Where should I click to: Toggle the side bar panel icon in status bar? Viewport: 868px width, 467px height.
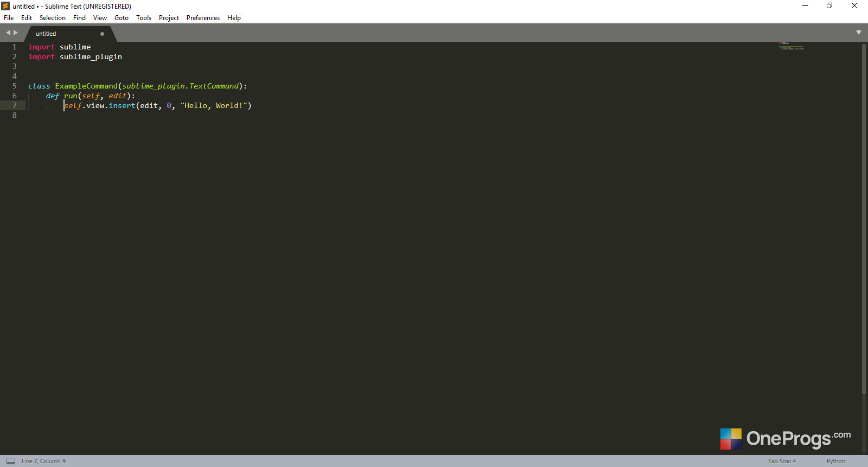(x=11, y=461)
